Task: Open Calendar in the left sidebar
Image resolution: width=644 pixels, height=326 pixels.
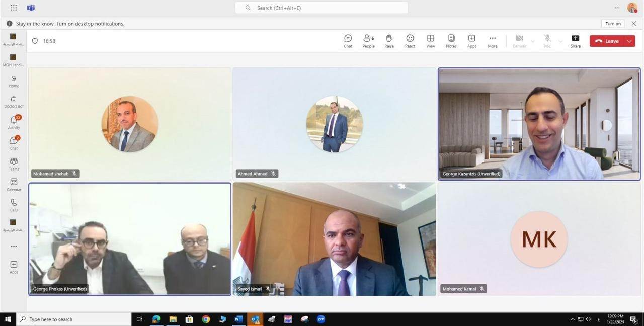Action: [x=14, y=184]
